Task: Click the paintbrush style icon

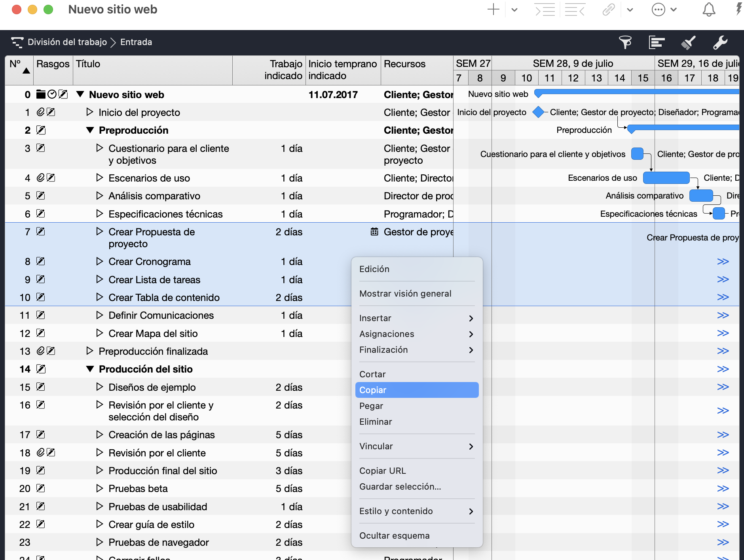Action: [689, 42]
